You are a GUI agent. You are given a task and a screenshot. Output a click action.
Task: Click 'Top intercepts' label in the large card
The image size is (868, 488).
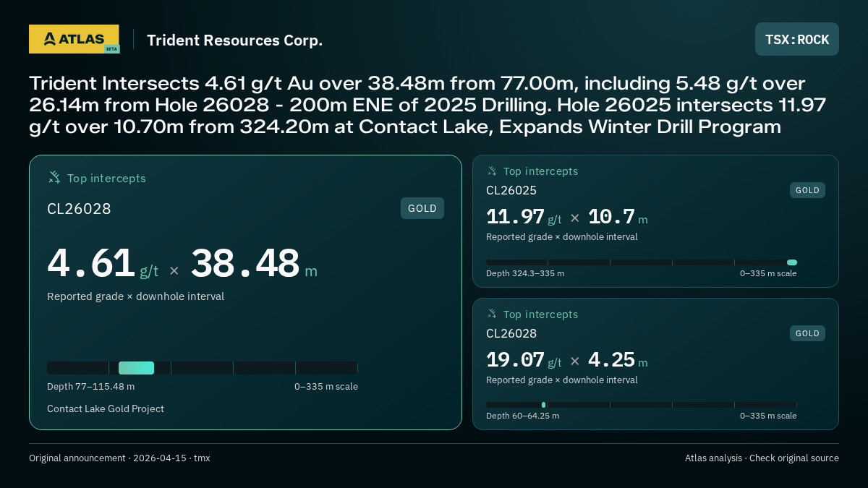[x=106, y=178]
